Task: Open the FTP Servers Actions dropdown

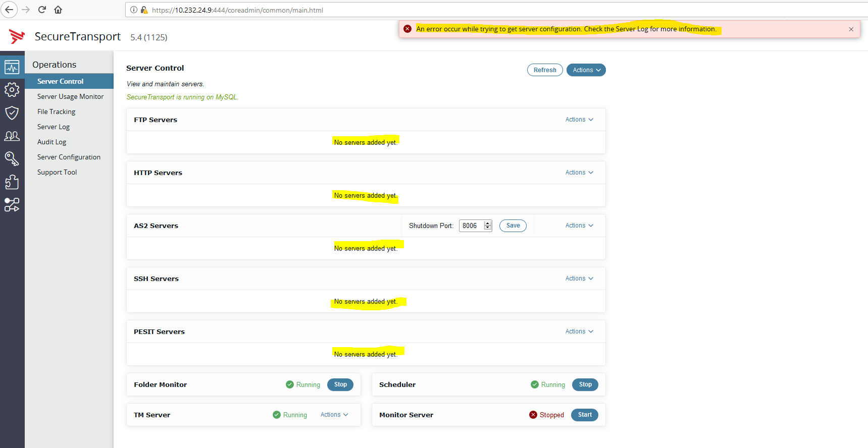Action: pos(579,120)
